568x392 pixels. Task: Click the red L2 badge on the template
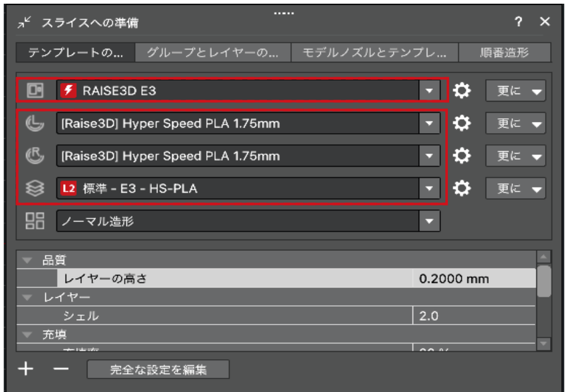(x=69, y=188)
